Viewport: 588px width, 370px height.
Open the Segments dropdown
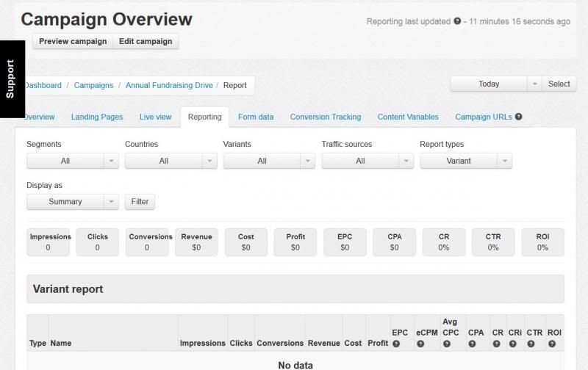coord(72,161)
